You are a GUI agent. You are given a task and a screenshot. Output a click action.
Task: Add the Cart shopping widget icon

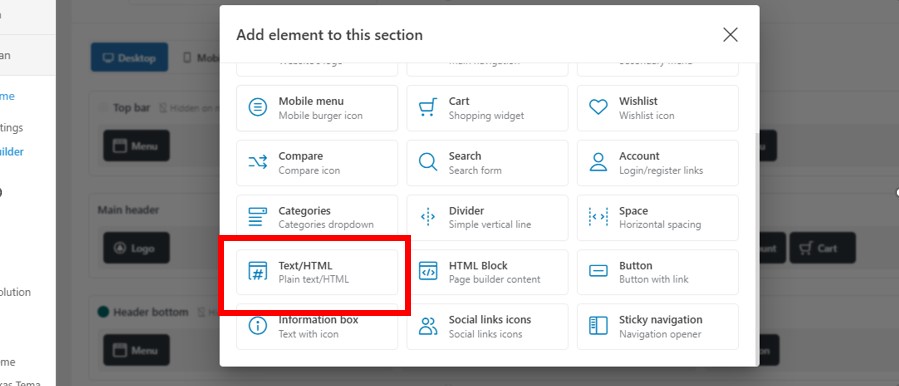click(428, 107)
